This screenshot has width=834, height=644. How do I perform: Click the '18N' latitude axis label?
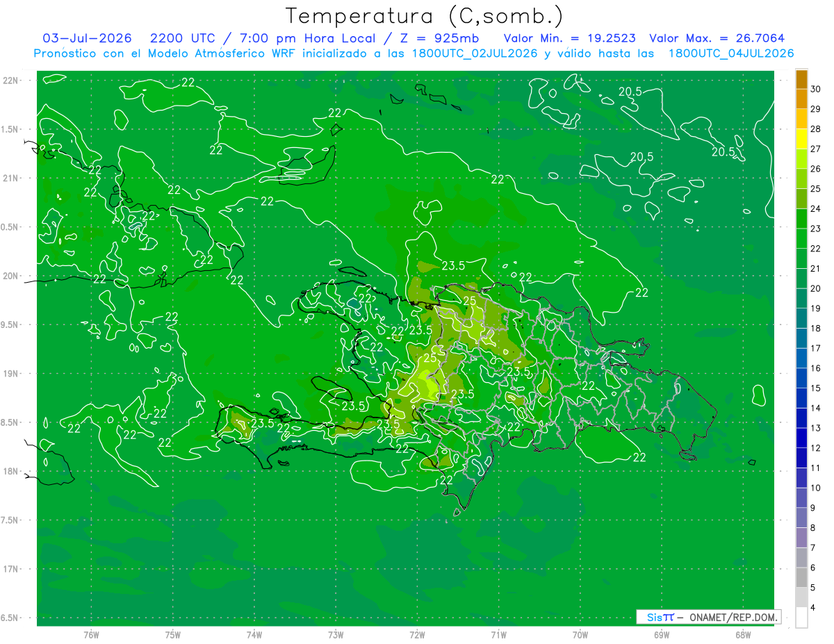(12, 471)
